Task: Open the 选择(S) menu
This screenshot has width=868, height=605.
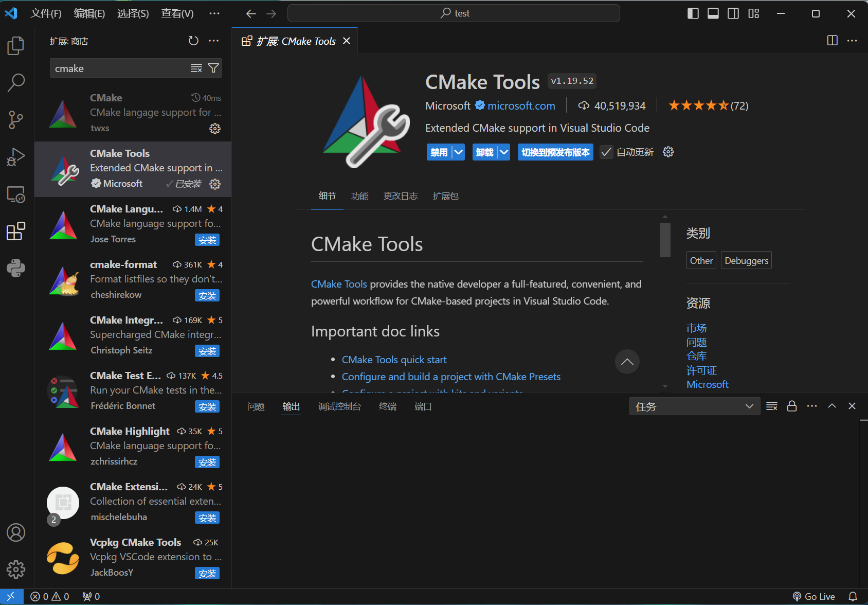Action: (133, 13)
